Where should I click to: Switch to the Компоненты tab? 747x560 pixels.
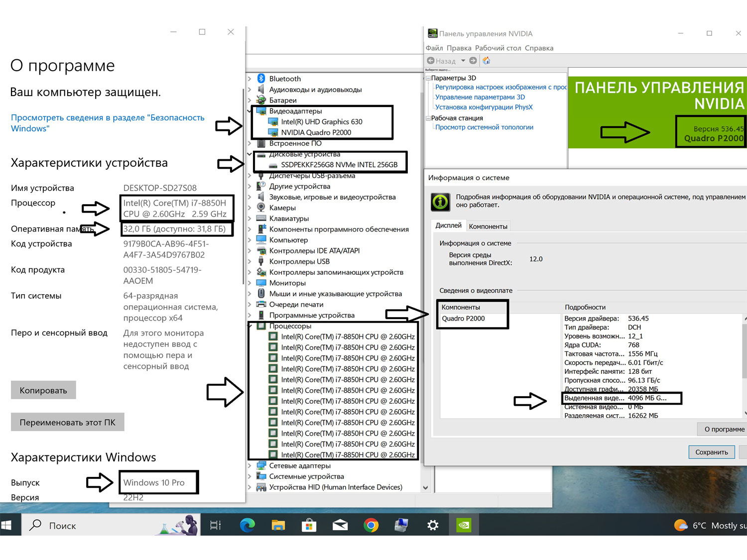pyautogui.click(x=488, y=226)
